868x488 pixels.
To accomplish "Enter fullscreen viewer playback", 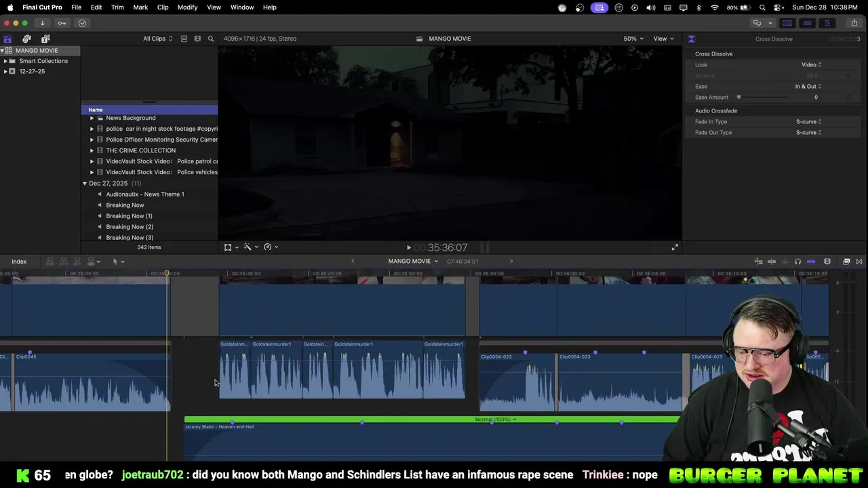I will point(675,247).
